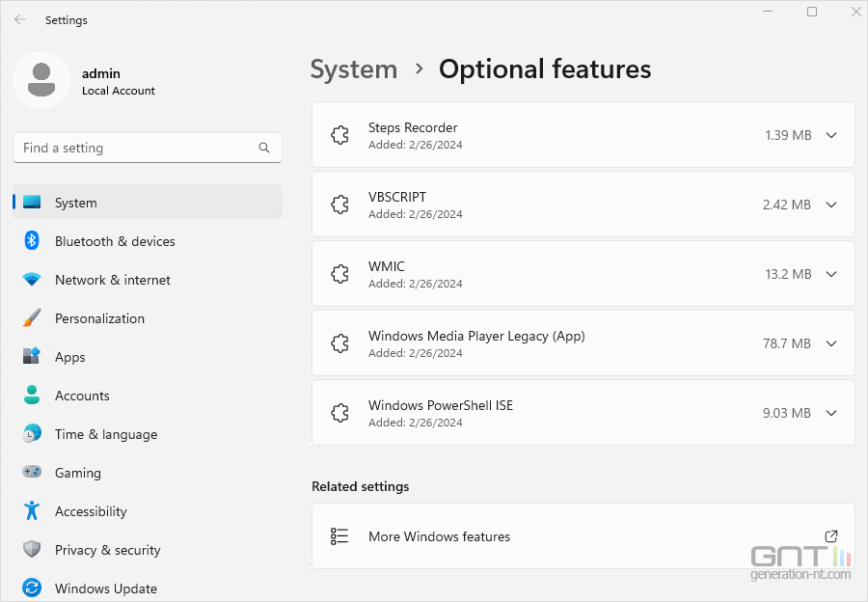Click the Personalization paintbrush icon
Screen dimensions: 868x602
[32, 318]
